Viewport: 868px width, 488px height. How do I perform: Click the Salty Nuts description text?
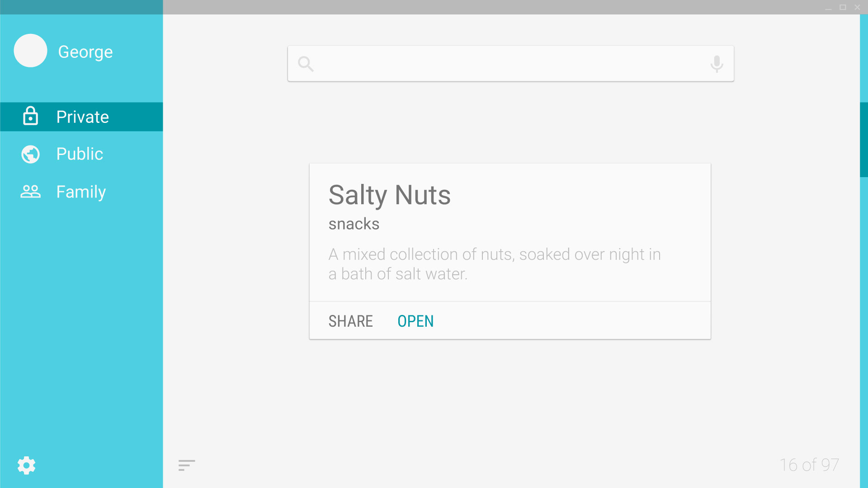click(x=495, y=264)
